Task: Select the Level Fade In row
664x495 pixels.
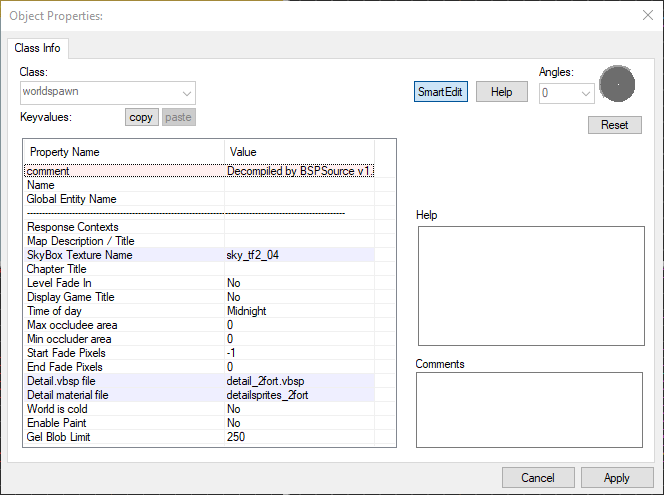Action: pos(199,283)
